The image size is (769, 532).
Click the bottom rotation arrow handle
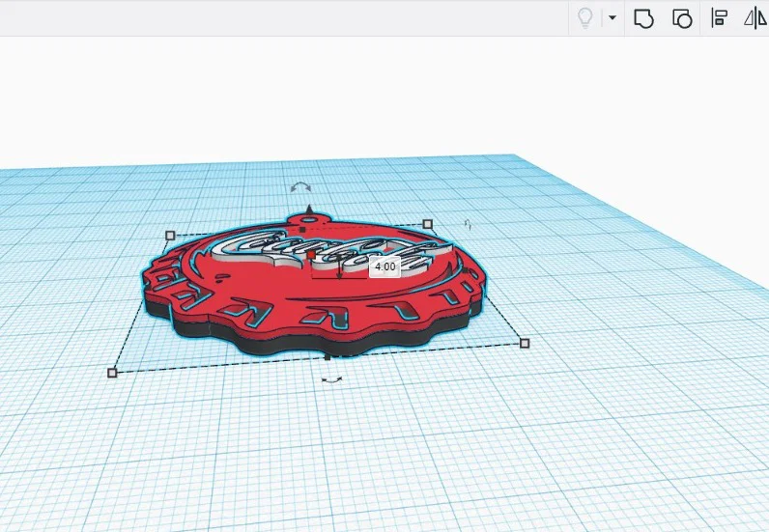click(x=332, y=379)
